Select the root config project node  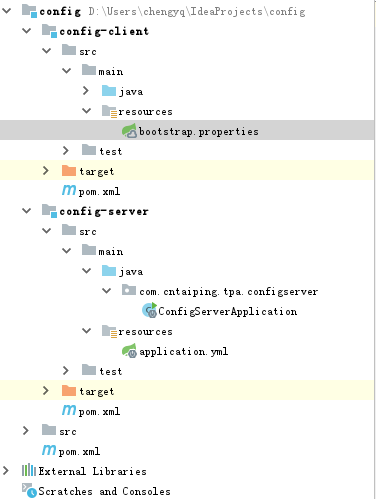[60, 11]
